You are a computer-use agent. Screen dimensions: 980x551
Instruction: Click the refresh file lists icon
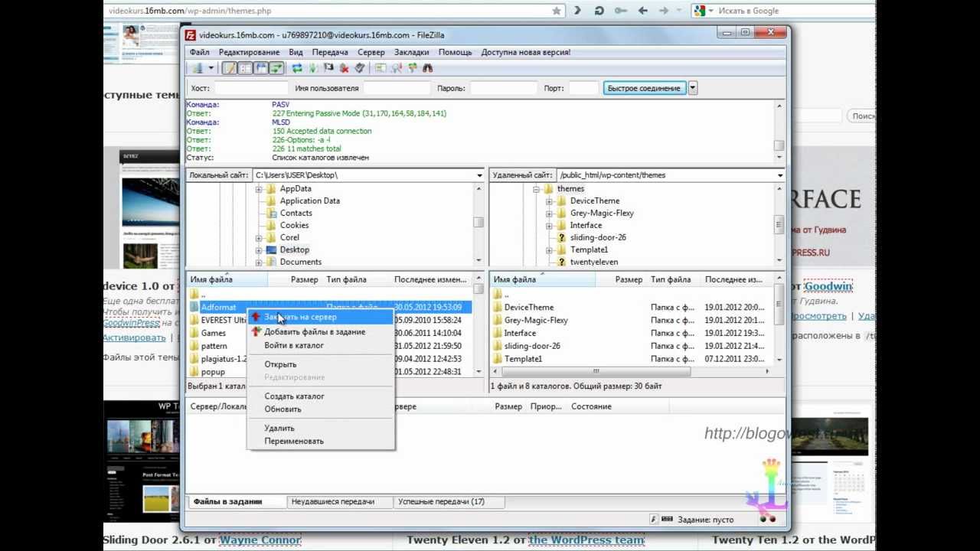click(x=297, y=68)
